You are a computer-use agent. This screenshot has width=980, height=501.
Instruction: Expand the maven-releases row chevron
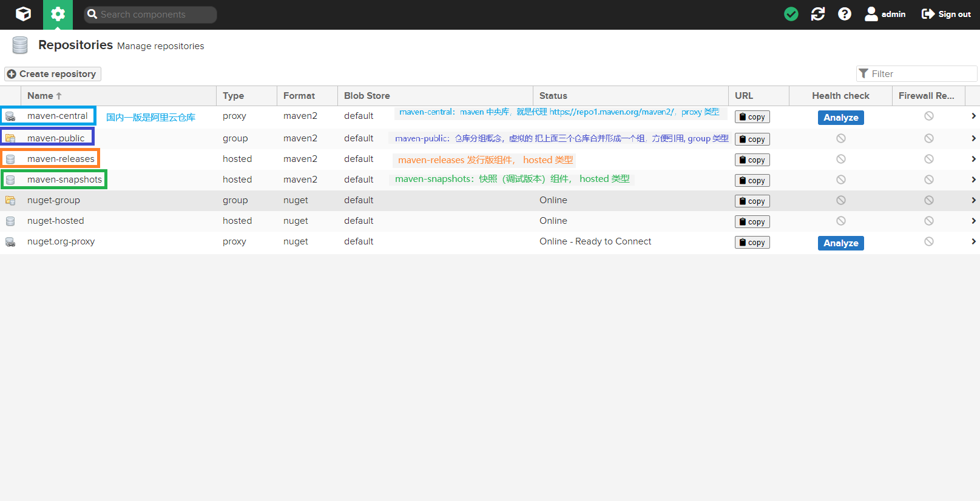[x=973, y=159]
